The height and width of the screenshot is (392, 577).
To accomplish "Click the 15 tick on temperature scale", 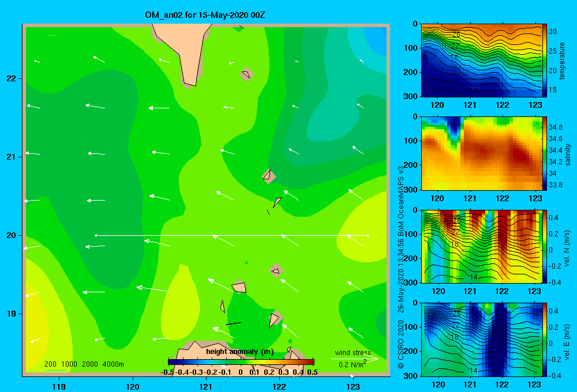I will tap(553, 90).
